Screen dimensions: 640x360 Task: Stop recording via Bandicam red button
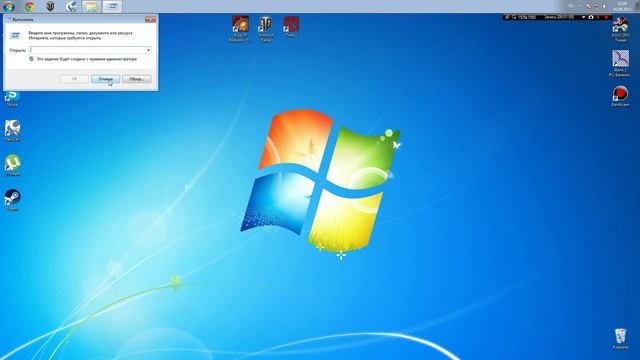tap(606, 17)
